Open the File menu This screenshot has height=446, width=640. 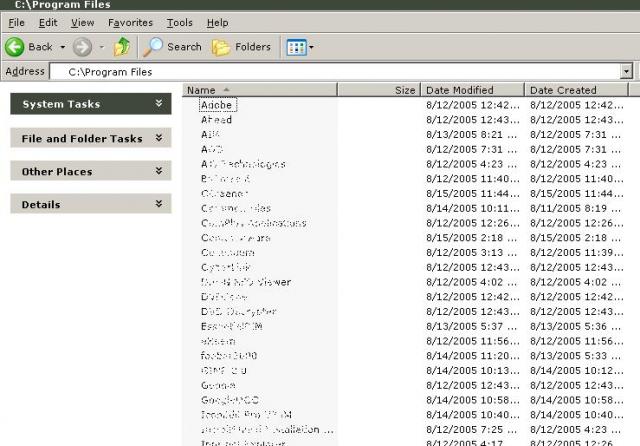point(16,23)
